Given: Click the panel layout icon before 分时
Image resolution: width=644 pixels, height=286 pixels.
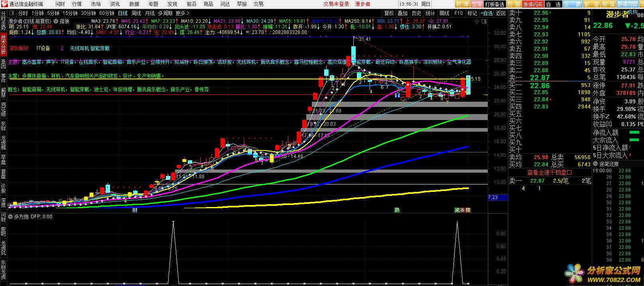Looking at the screenshot, I should click(x=12, y=13).
